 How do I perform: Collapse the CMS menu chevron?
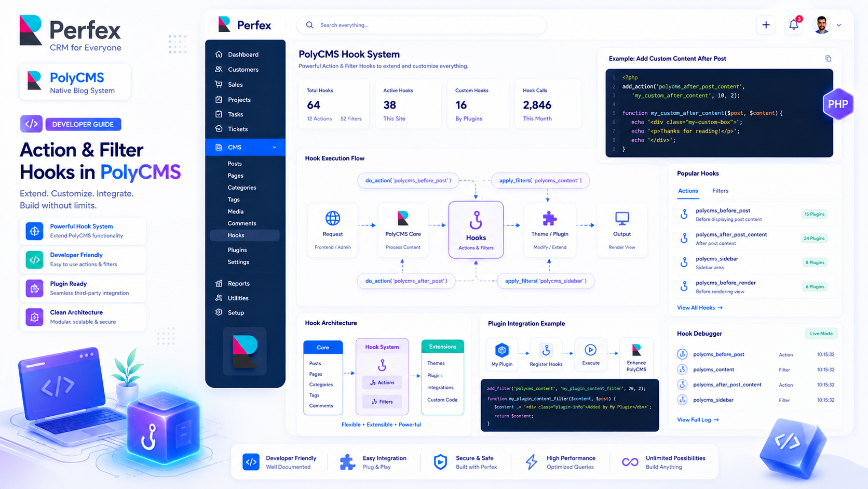(275, 148)
